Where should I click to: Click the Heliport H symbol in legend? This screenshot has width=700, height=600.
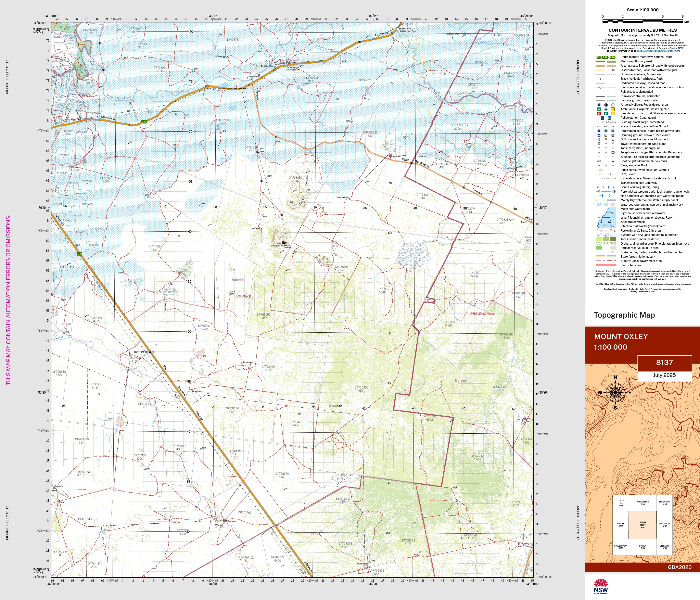(606, 105)
